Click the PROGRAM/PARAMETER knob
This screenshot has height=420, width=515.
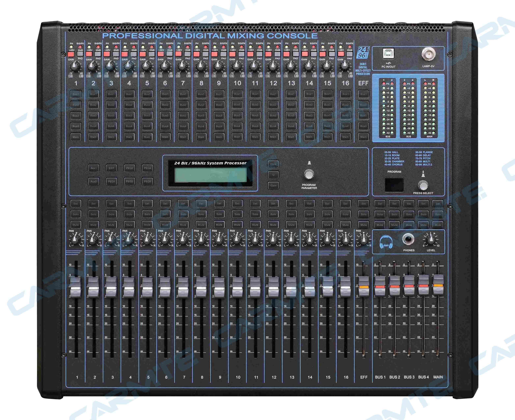[309, 174]
